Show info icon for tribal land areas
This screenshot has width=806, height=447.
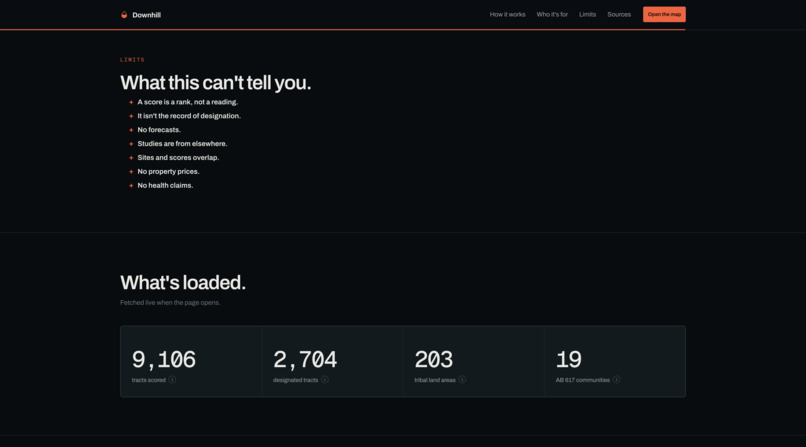(462, 380)
